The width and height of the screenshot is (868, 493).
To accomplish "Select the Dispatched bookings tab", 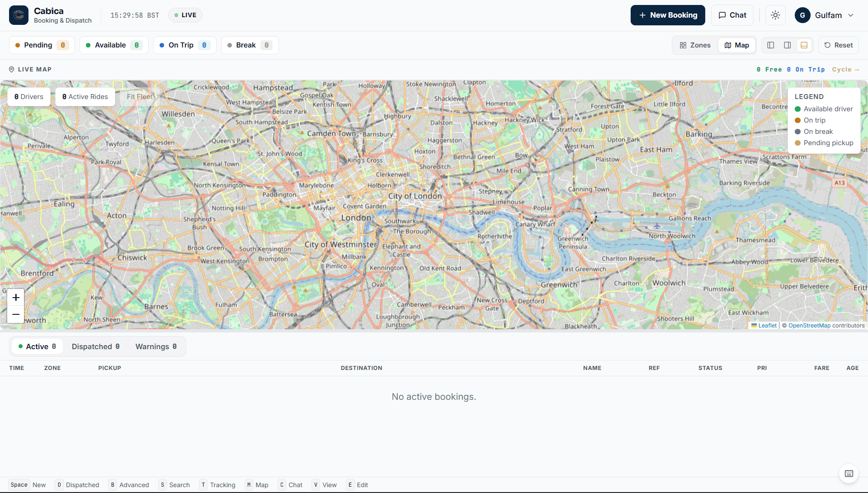I will (95, 346).
